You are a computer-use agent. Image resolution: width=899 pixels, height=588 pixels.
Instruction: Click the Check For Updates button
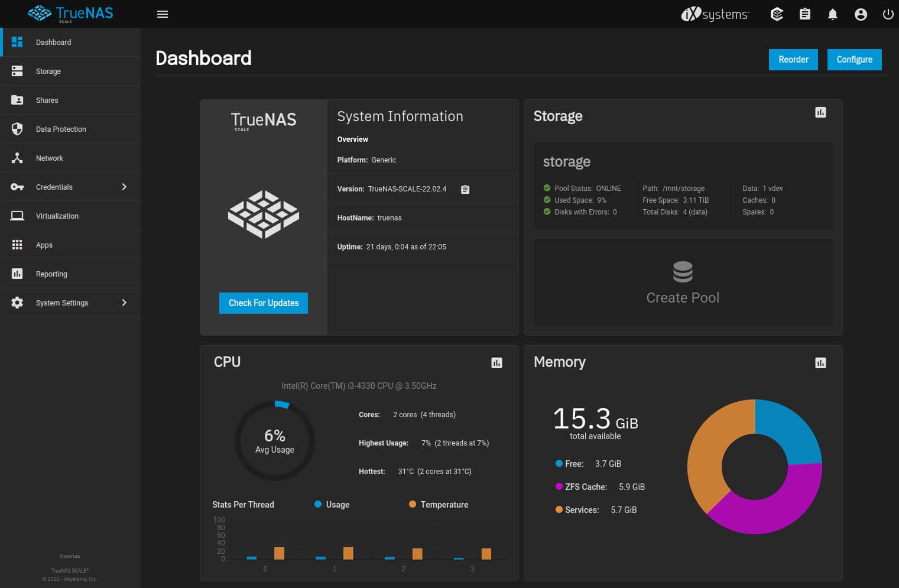point(263,303)
